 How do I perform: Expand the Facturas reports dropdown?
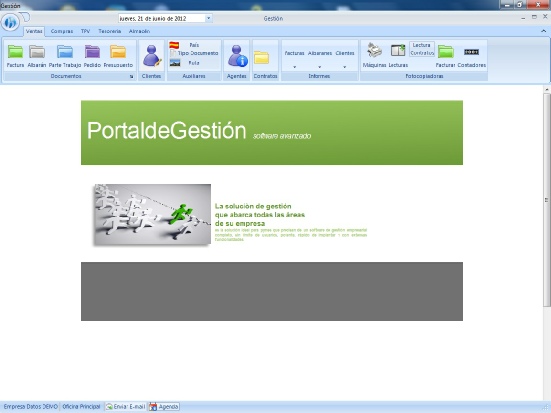click(x=294, y=66)
